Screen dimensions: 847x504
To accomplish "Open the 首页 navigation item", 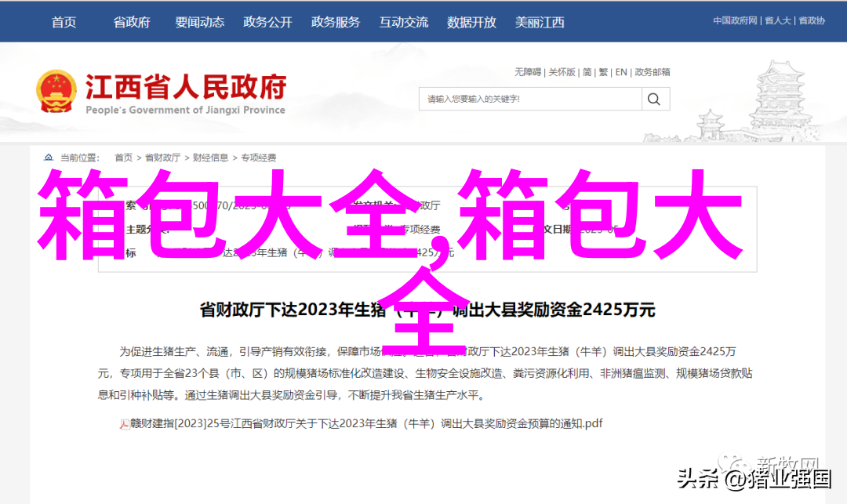I will pos(64,22).
